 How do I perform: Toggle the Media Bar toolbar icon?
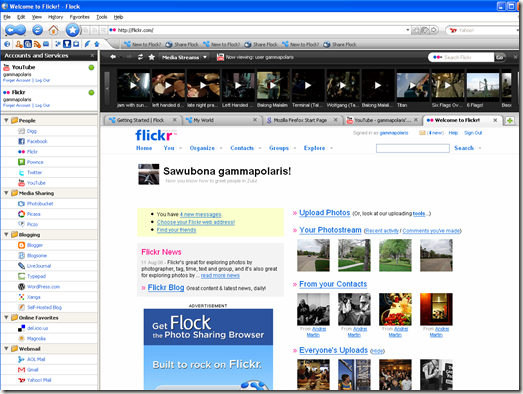point(28,44)
